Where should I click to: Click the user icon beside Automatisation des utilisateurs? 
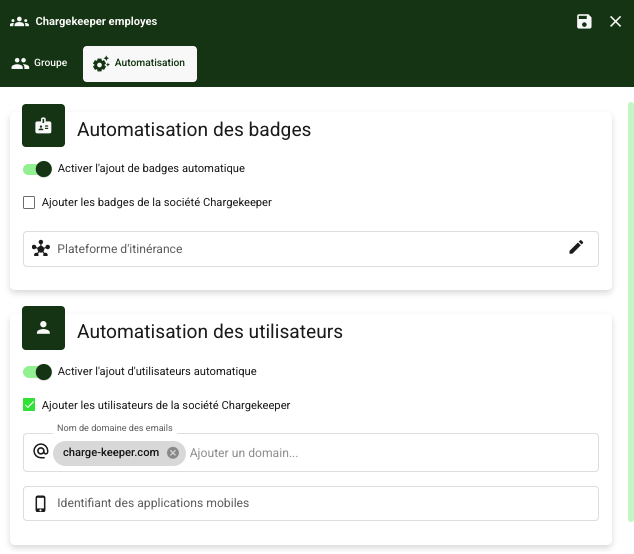(x=43, y=328)
